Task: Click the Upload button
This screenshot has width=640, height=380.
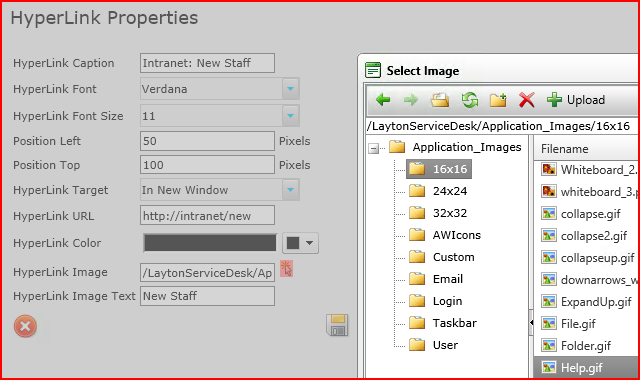Action: click(576, 100)
